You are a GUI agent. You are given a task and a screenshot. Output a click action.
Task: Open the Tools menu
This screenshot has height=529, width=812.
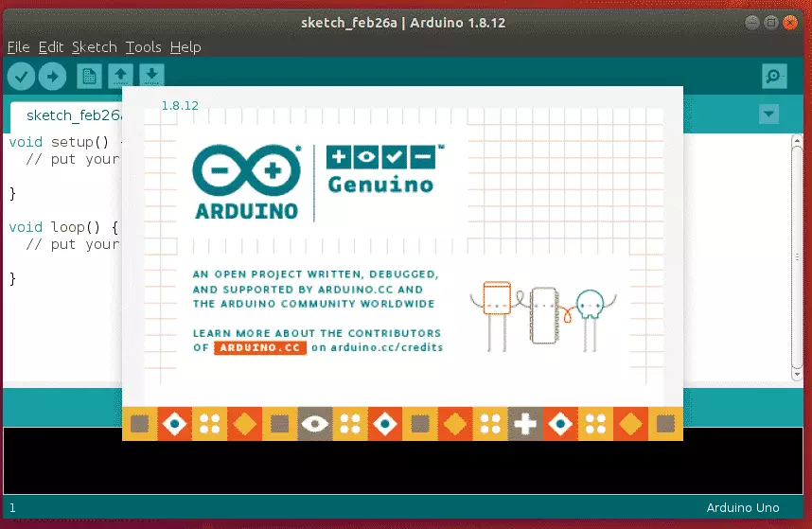(x=144, y=47)
